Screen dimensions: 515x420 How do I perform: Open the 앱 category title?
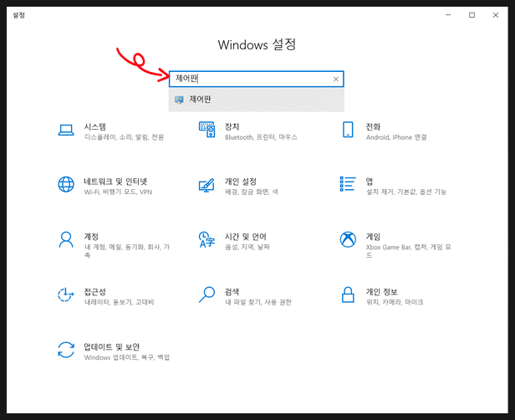(370, 182)
